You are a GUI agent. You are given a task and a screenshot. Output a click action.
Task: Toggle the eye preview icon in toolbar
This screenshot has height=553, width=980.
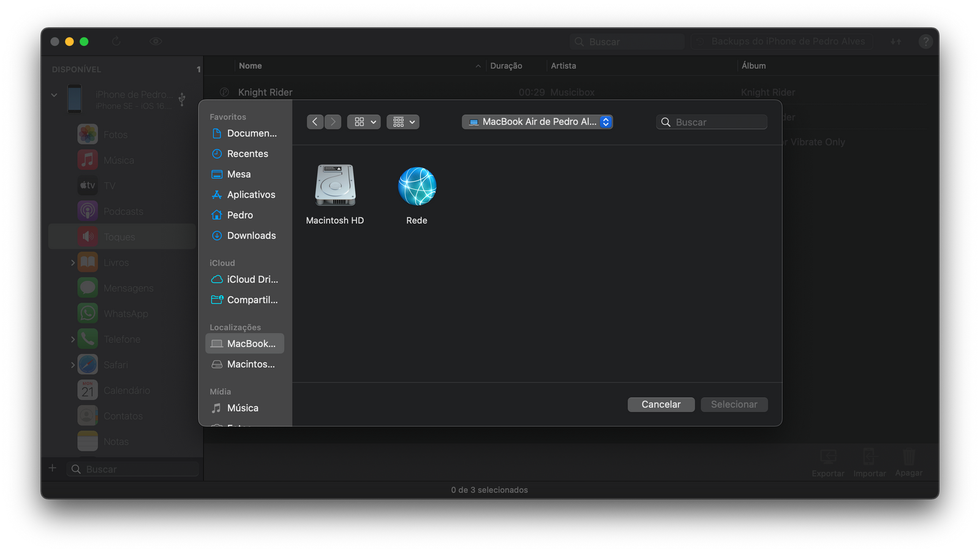156,42
